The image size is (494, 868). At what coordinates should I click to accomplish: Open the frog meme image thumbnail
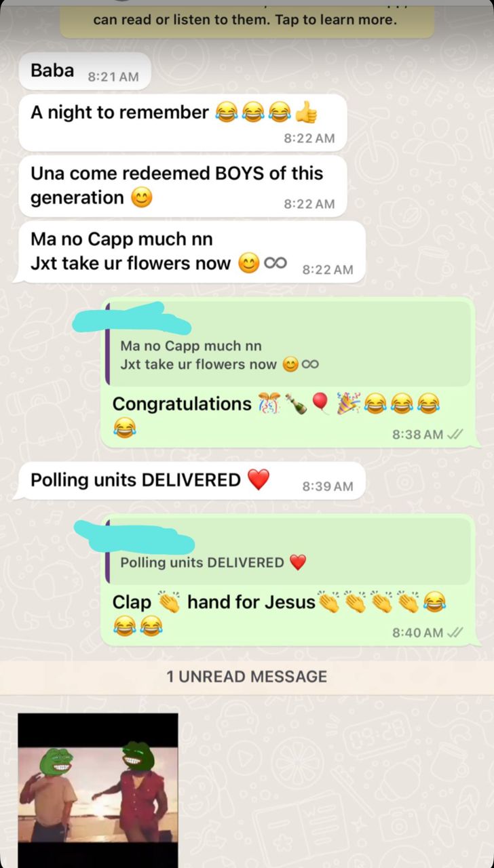[98, 791]
